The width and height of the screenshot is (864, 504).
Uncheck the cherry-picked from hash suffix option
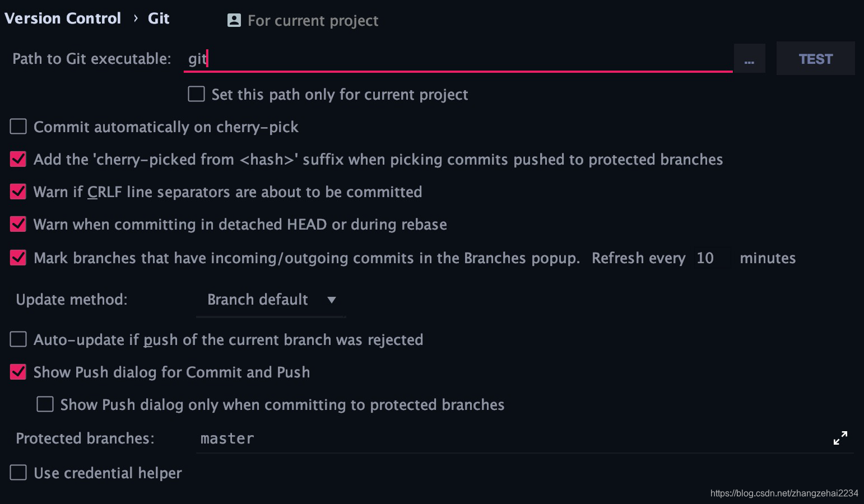[17, 159]
